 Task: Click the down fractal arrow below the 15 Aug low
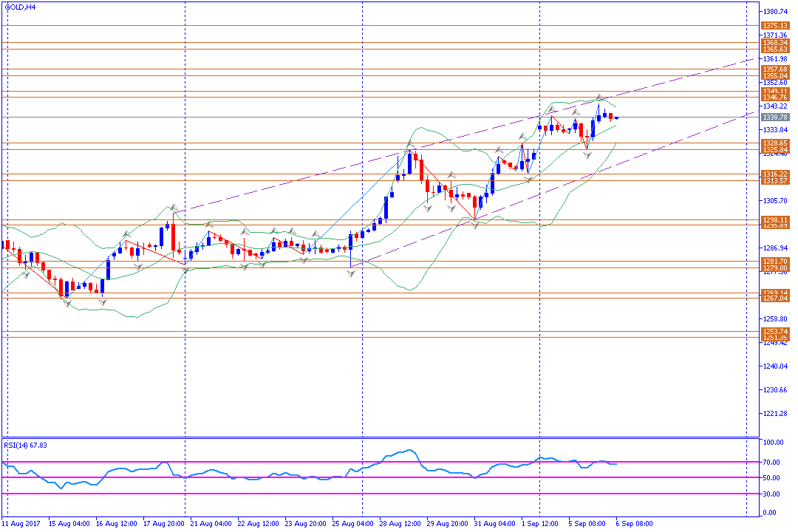(x=67, y=304)
